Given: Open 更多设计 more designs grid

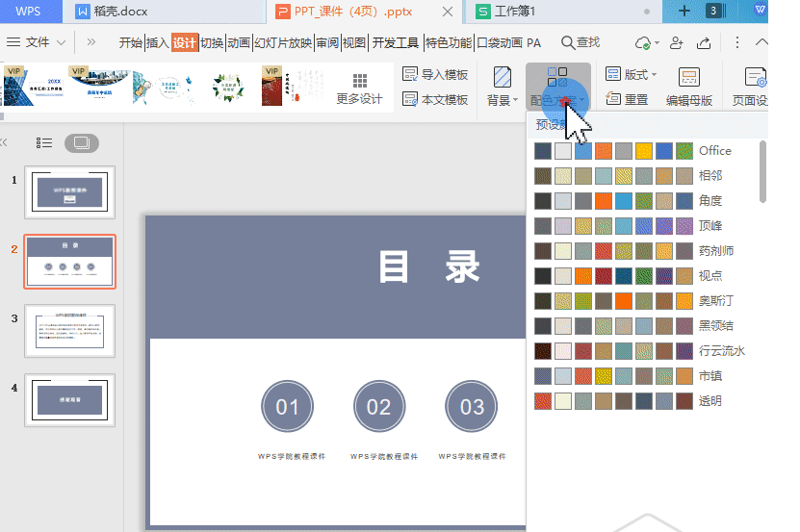Looking at the screenshot, I should [360, 89].
